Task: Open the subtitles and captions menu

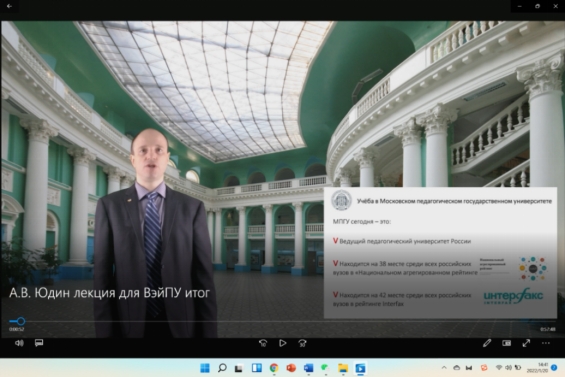Action: [x=39, y=343]
